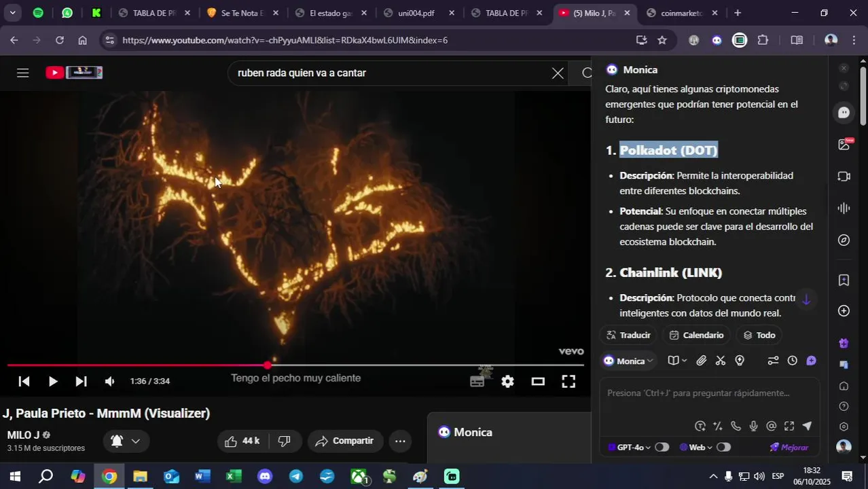
Task: Toggle subtitles on the video player
Action: pos(477,381)
